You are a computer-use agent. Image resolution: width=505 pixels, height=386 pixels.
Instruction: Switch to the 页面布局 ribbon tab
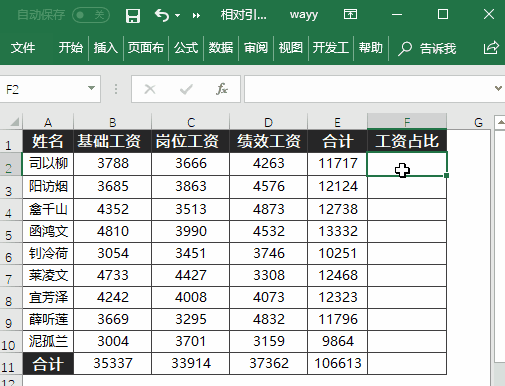[146, 48]
